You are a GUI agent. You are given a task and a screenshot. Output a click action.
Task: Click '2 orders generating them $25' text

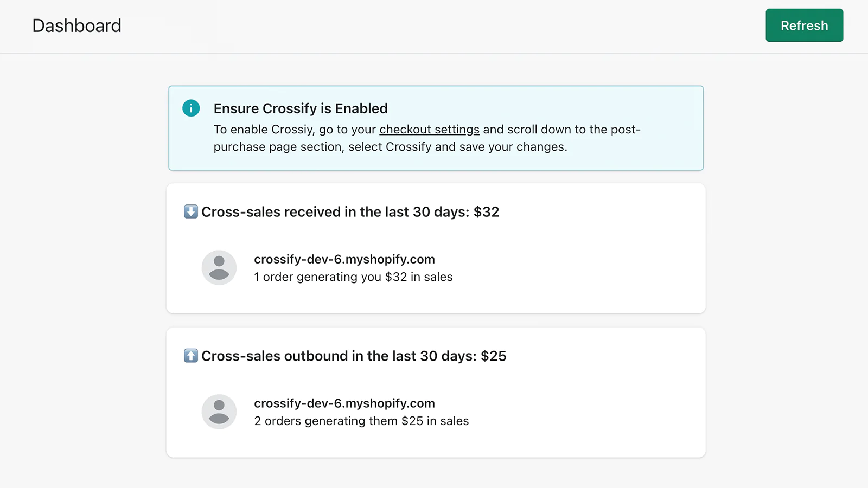tap(361, 421)
